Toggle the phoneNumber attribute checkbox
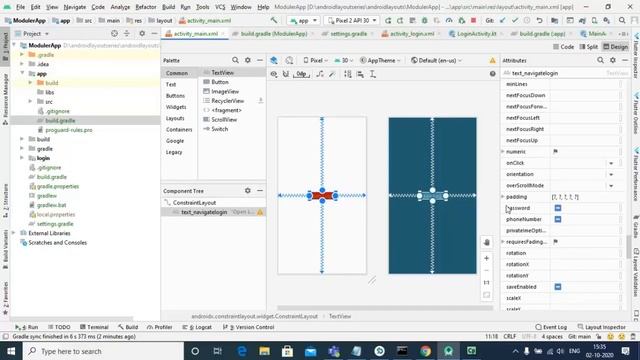Image resolution: width=640 pixels, height=360 pixels. coord(558,220)
